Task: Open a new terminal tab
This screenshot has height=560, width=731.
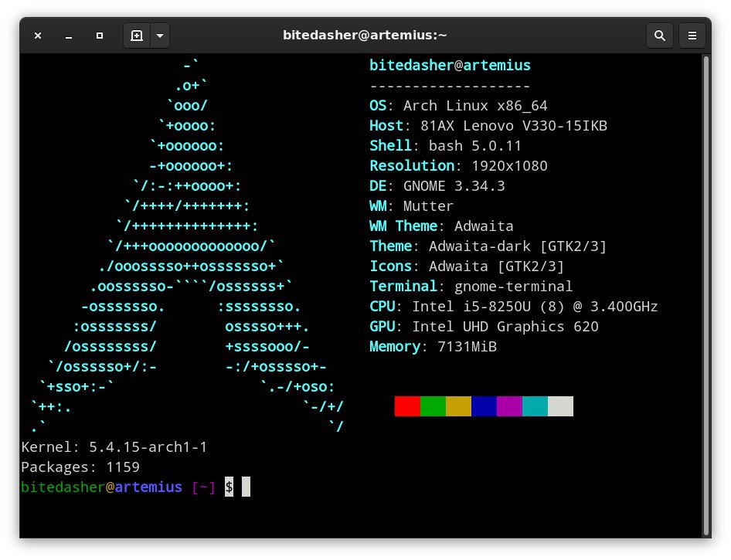Action: (137, 36)
